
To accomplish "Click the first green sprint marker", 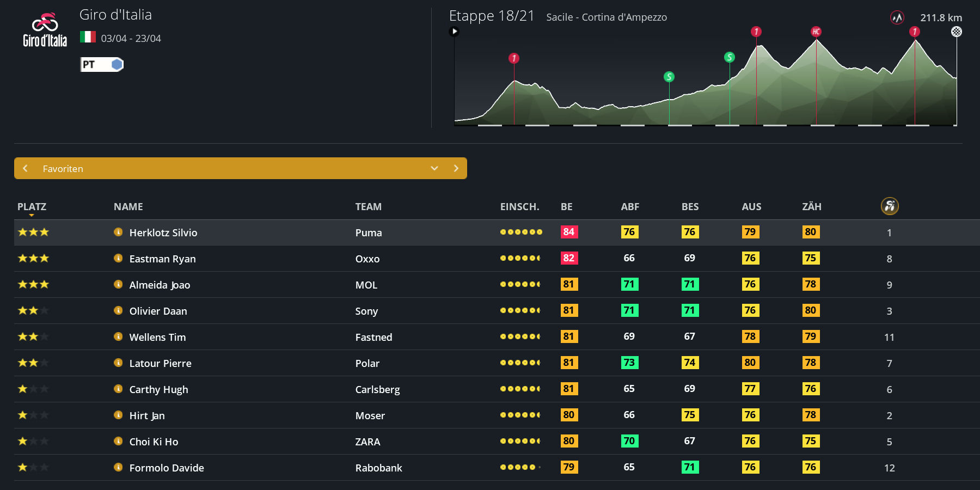I will [669, 77].
